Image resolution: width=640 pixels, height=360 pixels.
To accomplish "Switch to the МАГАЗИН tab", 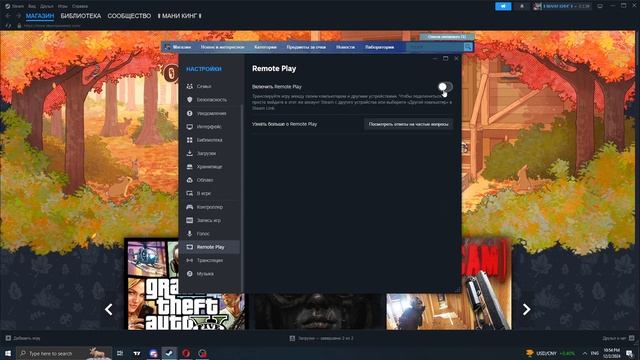I will pos(40,16).
